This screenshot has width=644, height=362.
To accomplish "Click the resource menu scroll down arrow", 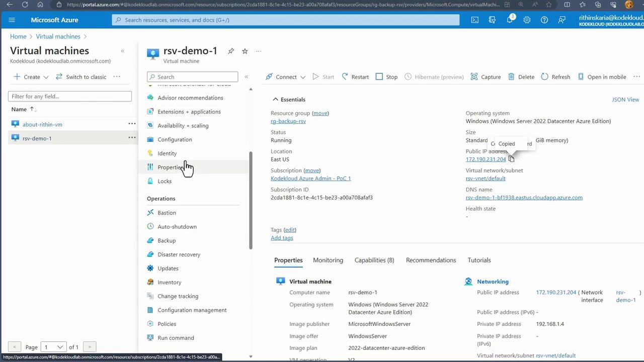I will (x=251, y=356).
